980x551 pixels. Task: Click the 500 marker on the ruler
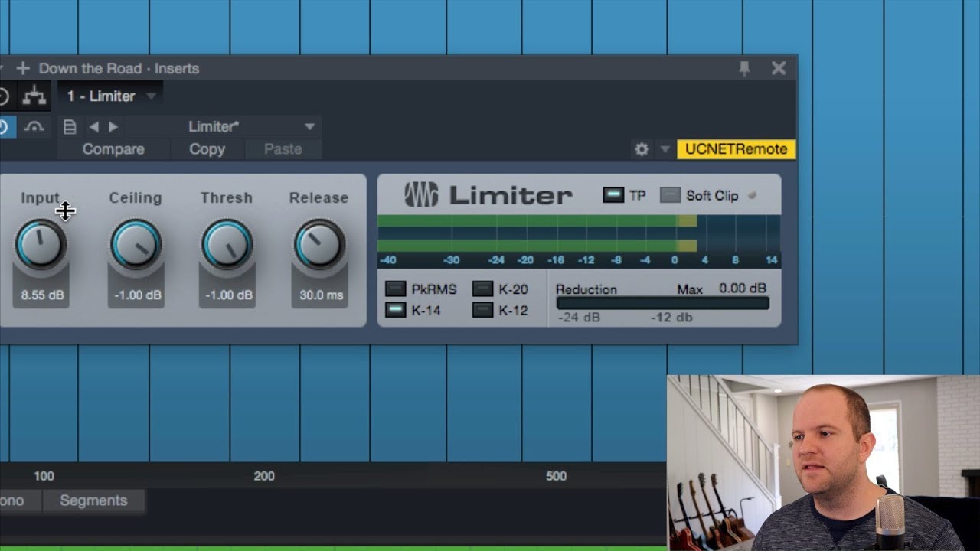click(556, 476)
